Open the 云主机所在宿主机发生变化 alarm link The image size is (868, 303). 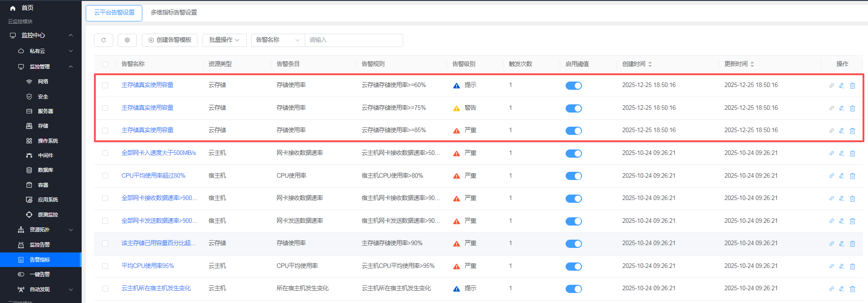[156, 288]
